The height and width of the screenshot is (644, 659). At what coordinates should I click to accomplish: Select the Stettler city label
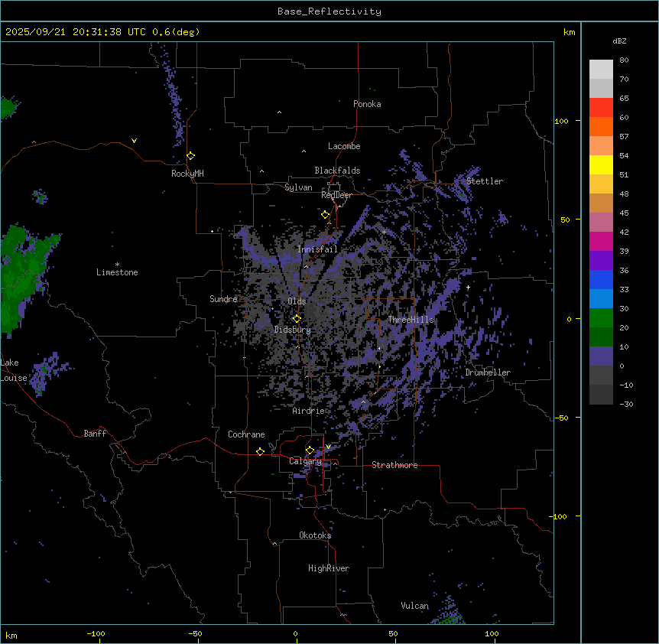coord(485,181)
